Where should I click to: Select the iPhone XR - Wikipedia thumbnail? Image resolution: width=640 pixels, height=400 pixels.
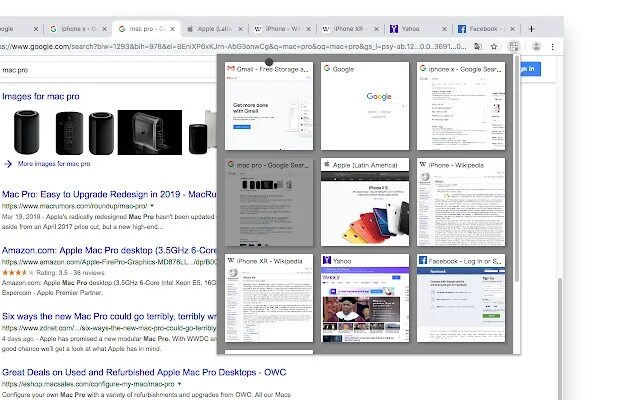(x=269, y=298)
